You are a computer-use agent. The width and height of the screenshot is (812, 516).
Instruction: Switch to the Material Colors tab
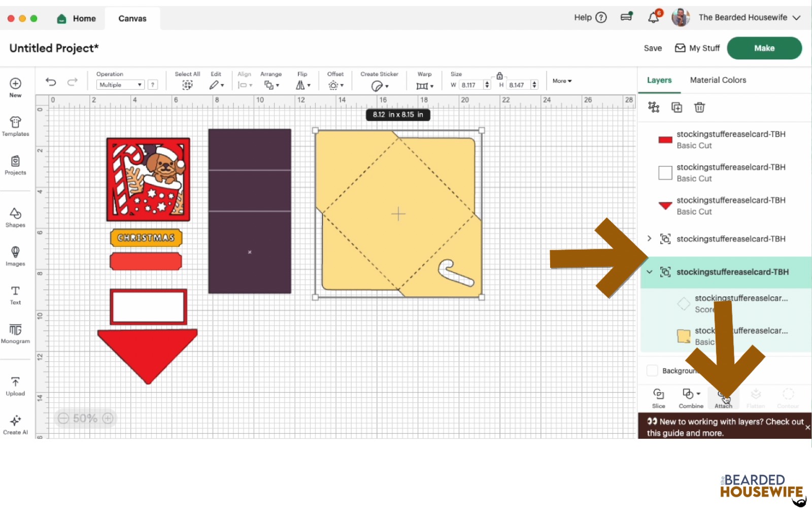tap(718, 80)
